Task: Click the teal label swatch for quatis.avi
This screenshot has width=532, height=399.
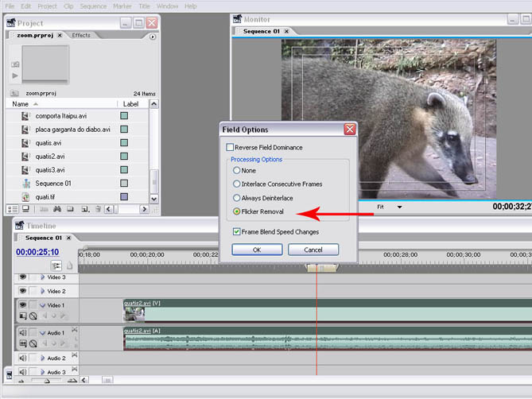Action: (124, 143)
